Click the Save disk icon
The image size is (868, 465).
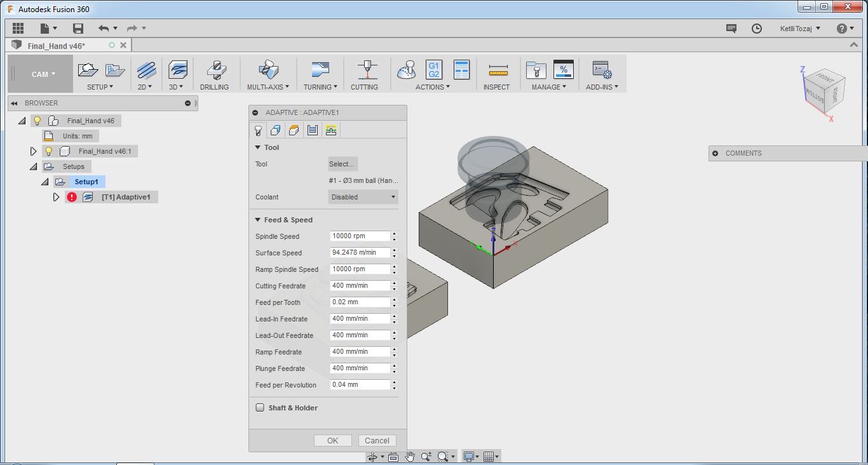(x=78, y=28)
